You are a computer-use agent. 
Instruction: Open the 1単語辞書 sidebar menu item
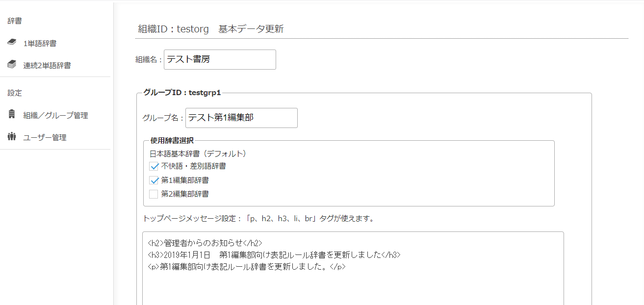tap(40, 44)
